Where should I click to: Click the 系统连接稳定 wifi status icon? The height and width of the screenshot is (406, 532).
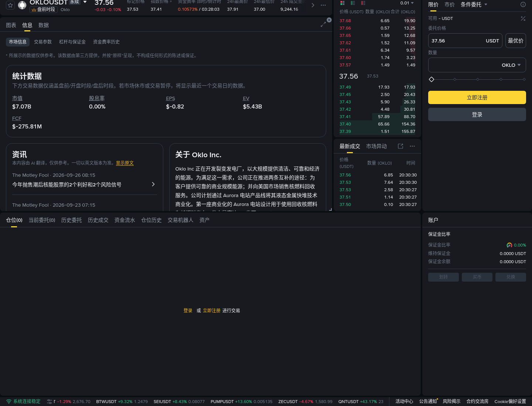pyautogui.click(x=9, y=402)
